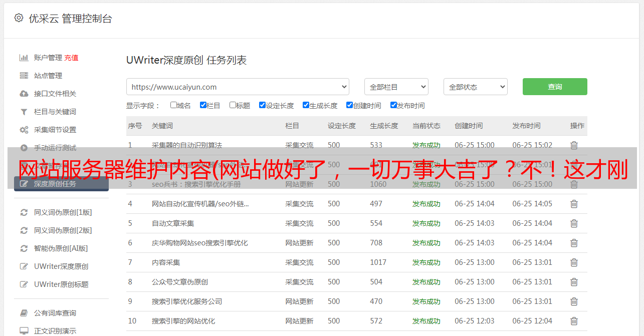Expand the 全部状态 filter dropdown

pos(476,87)
